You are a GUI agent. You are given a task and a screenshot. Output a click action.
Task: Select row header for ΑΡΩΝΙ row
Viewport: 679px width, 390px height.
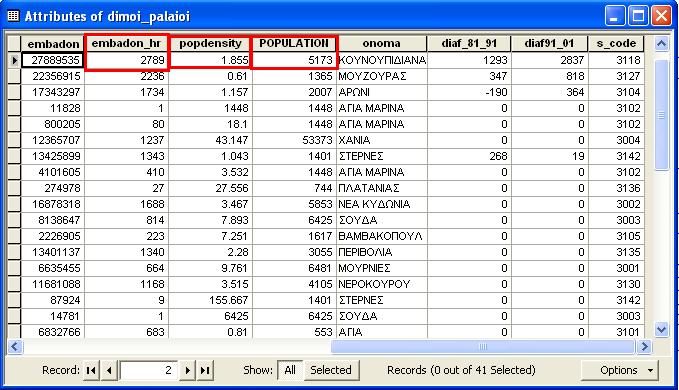coord(14,92)
